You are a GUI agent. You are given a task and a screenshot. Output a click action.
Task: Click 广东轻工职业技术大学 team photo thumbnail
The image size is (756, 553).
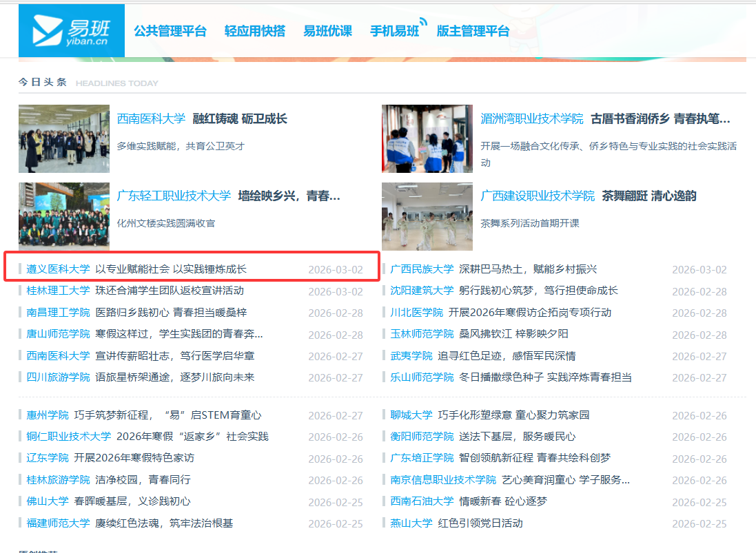pos(64,216)
